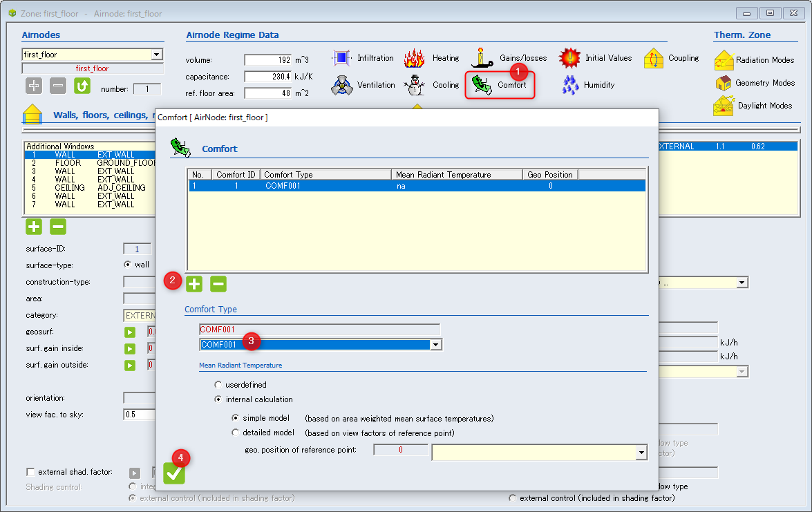Open the first_floor airnode dropdown

pos(157,55)
